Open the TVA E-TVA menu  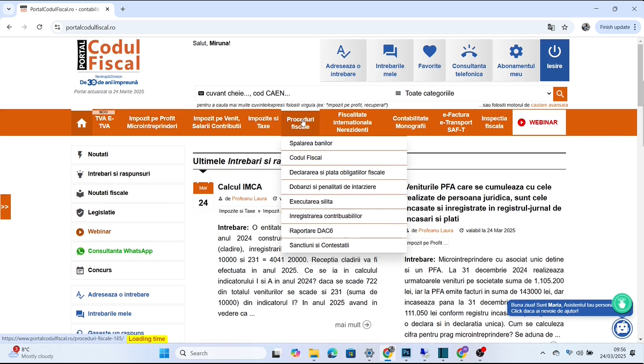click(x=104, y=122)
